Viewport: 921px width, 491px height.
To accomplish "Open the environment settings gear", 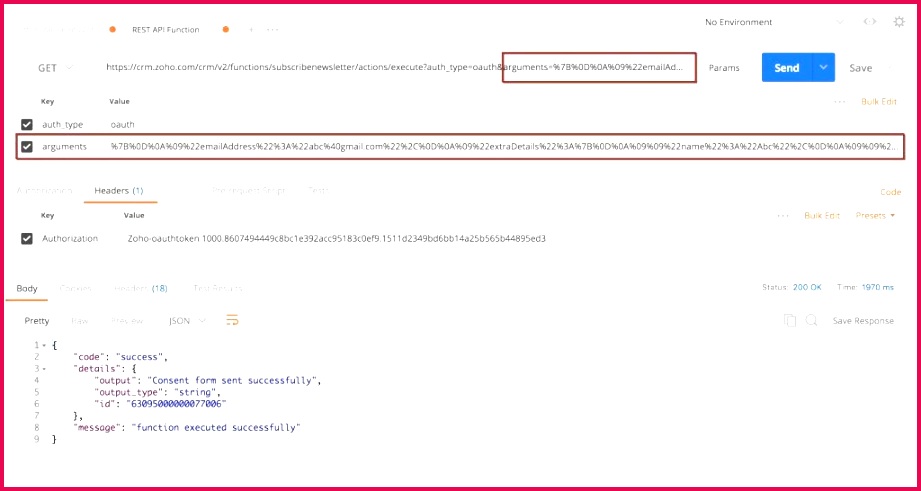I will tap(899, 22).
